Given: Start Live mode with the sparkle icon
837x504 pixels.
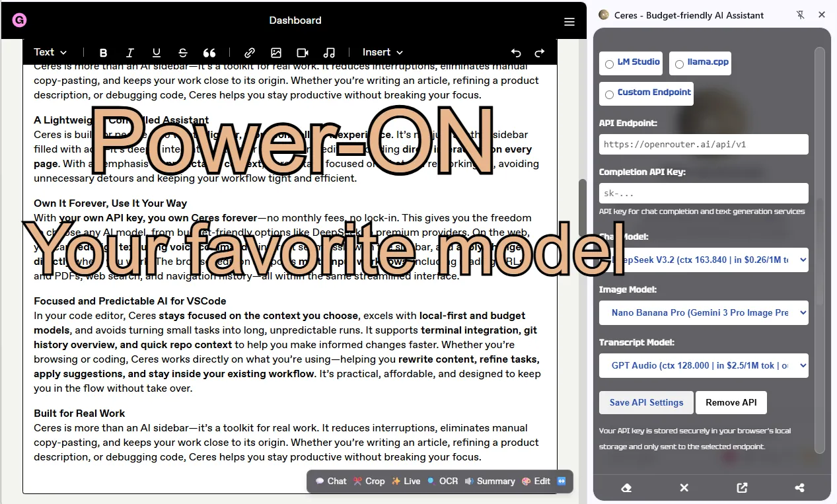Looking at the screenshot, I should coord(406,481).
